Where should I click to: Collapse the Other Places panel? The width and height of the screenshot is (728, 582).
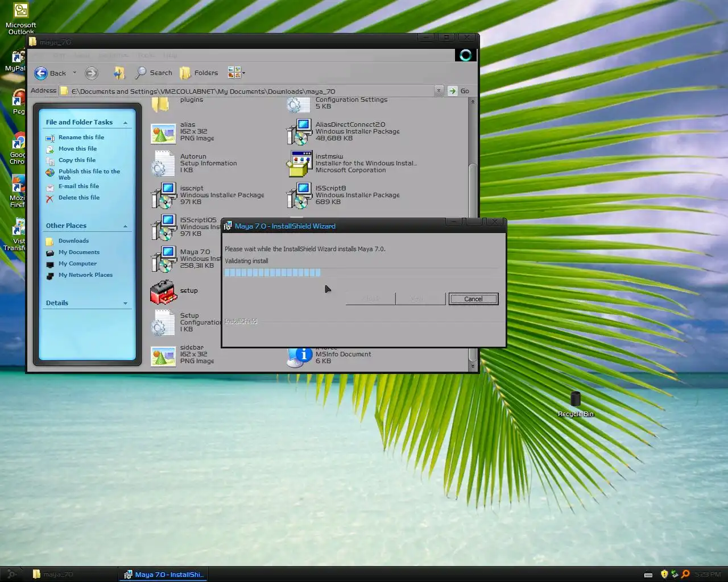(x=125, y=226)
